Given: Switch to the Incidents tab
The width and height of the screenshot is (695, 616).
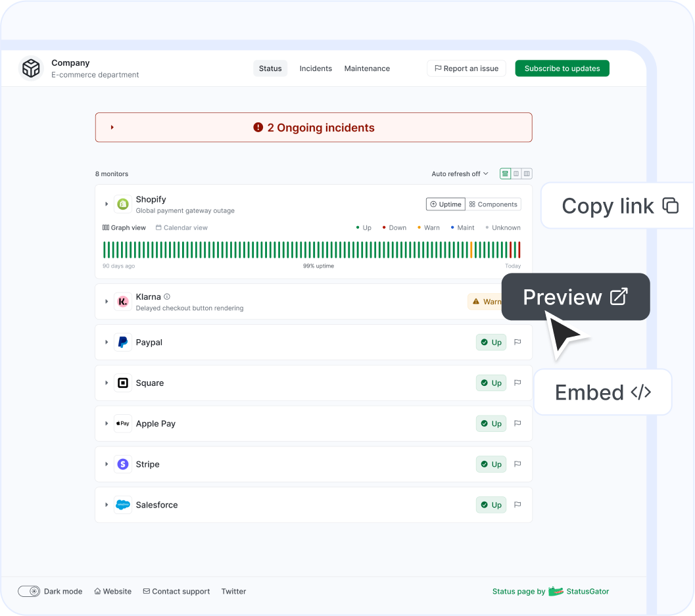Looking at the screenshot, I should 316,68.
